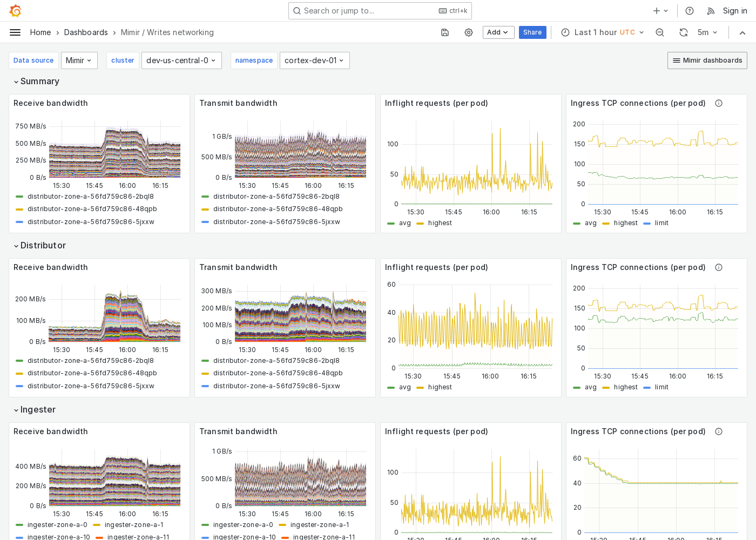Viewport: 756px width, 540px height.
Task: Open the cortex-dev-01 namespace dropdown
Action: (314, 60)
